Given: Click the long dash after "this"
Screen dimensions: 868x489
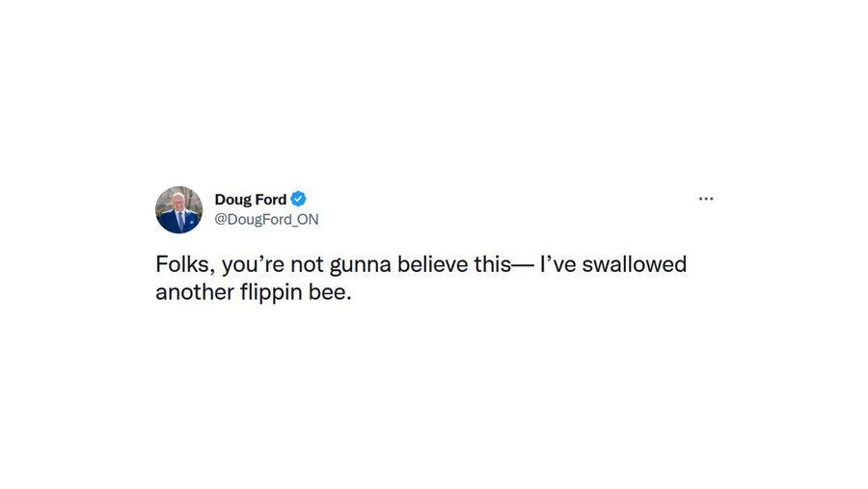Looking at the screenshot, I should pyautogui.click(x=522, y=266).
